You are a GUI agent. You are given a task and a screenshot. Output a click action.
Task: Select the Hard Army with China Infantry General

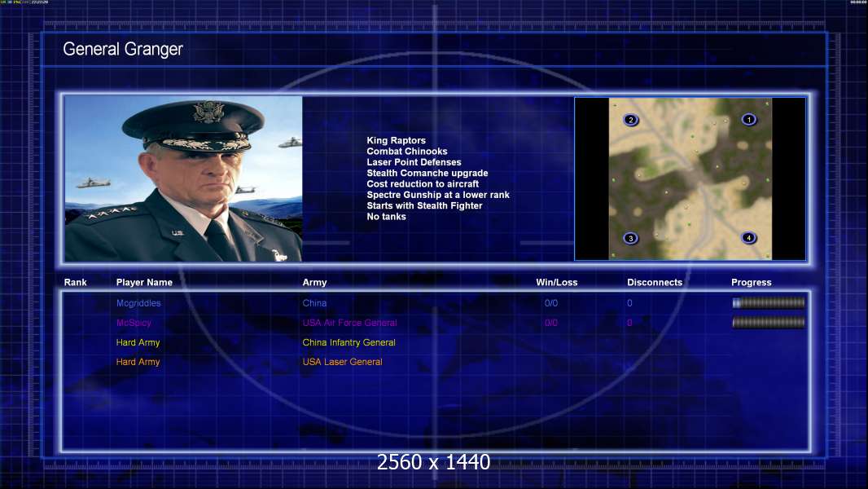tap(138, 342)
